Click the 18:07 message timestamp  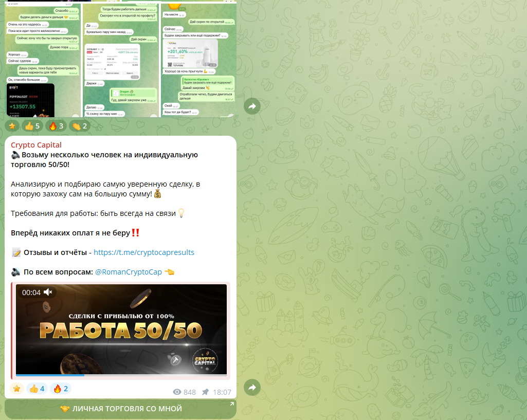coord(222,392)
